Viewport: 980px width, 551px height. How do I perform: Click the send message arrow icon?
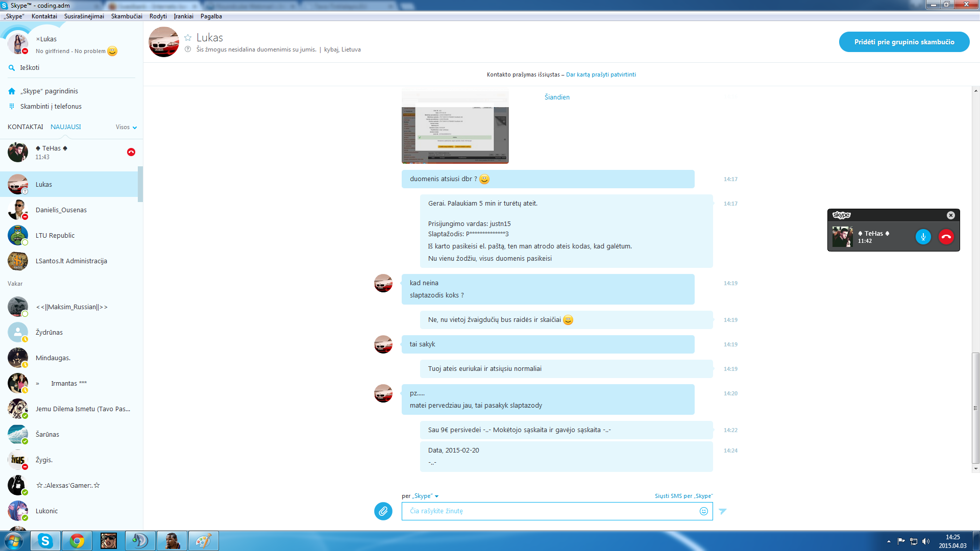coord(722,511)
